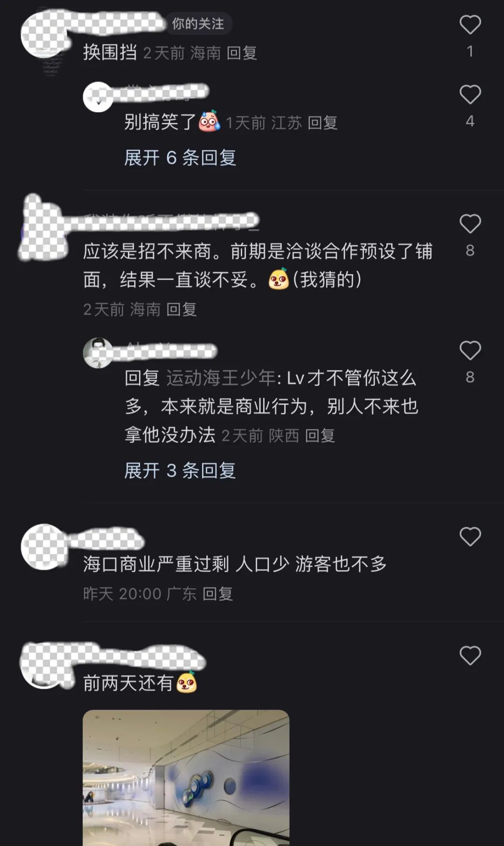Image resolution: width=504 pixels, height=846 pixels.
Task: Like the '前两天还有' comment
Action: (x=470, y=656)
